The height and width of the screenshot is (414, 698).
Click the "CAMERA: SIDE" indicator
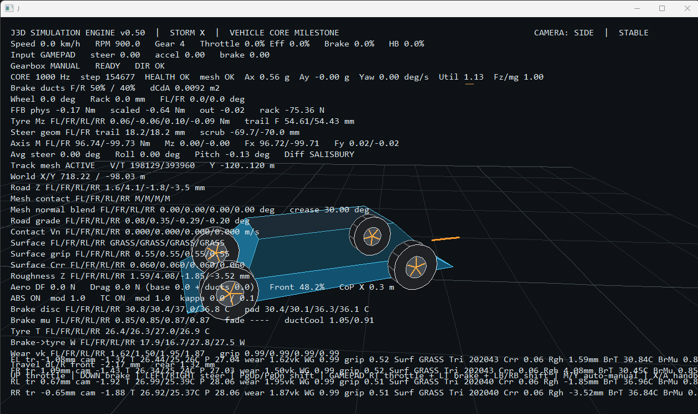tap(564, 33)
